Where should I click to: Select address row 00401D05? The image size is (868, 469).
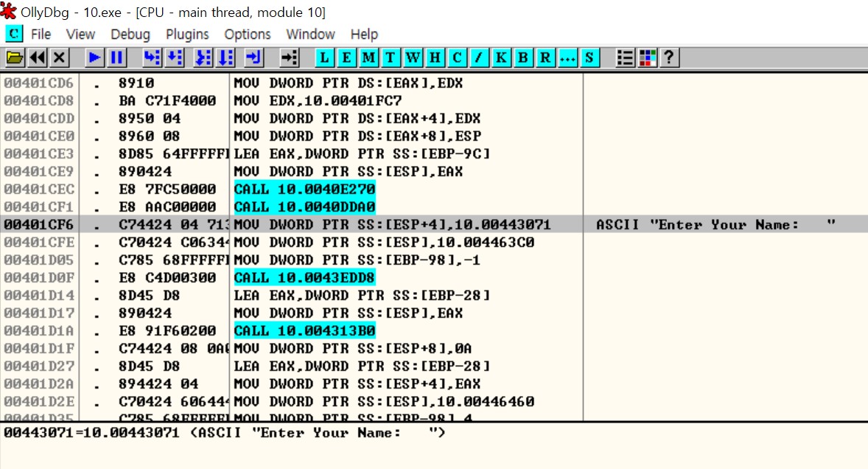point(39,260)
